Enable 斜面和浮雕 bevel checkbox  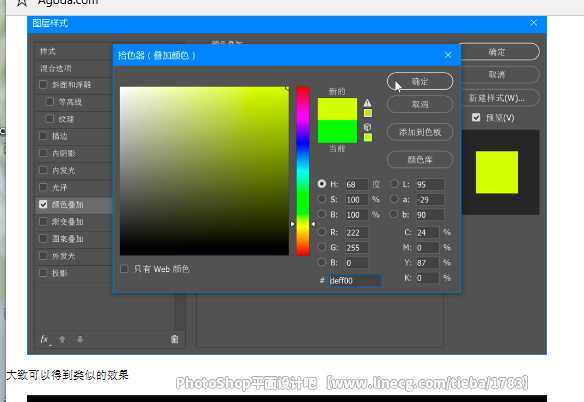coord(43,85)
